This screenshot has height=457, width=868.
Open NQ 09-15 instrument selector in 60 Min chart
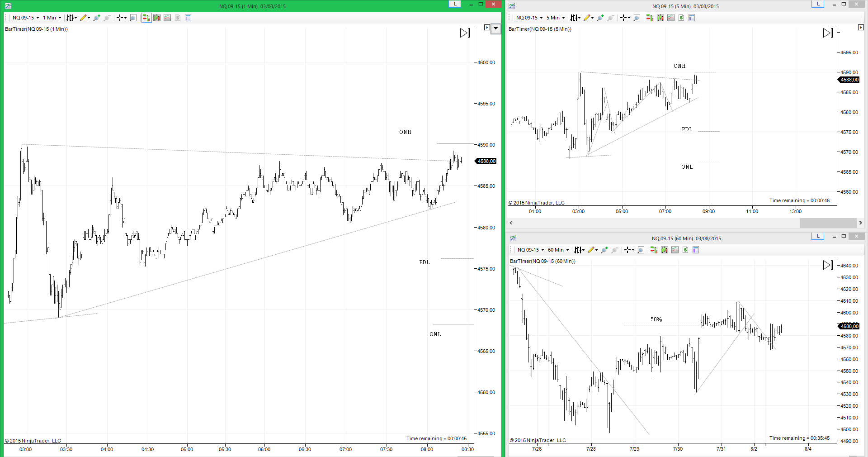point(531,250)
